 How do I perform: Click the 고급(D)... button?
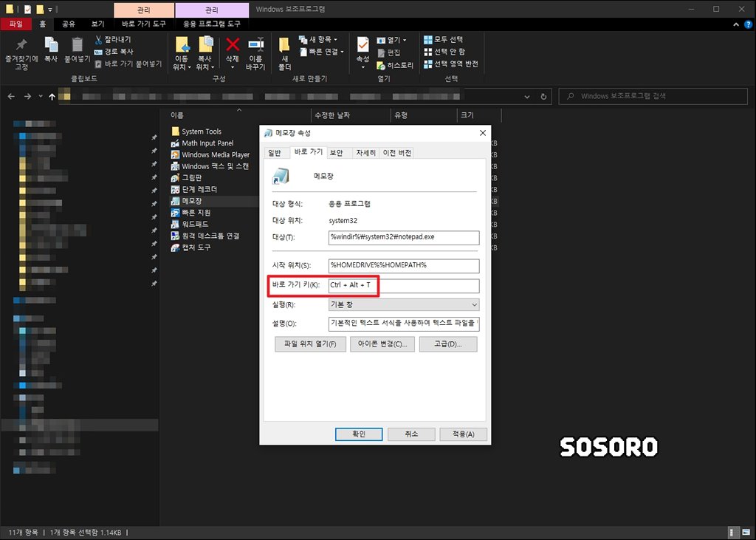pos(448,344)
